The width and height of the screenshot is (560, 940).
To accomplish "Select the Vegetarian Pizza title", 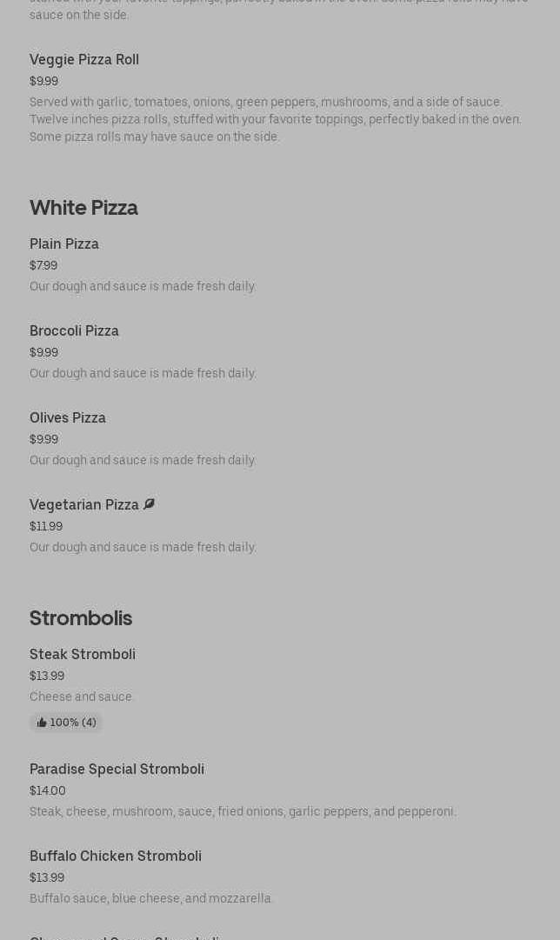I will click(84, 505).
